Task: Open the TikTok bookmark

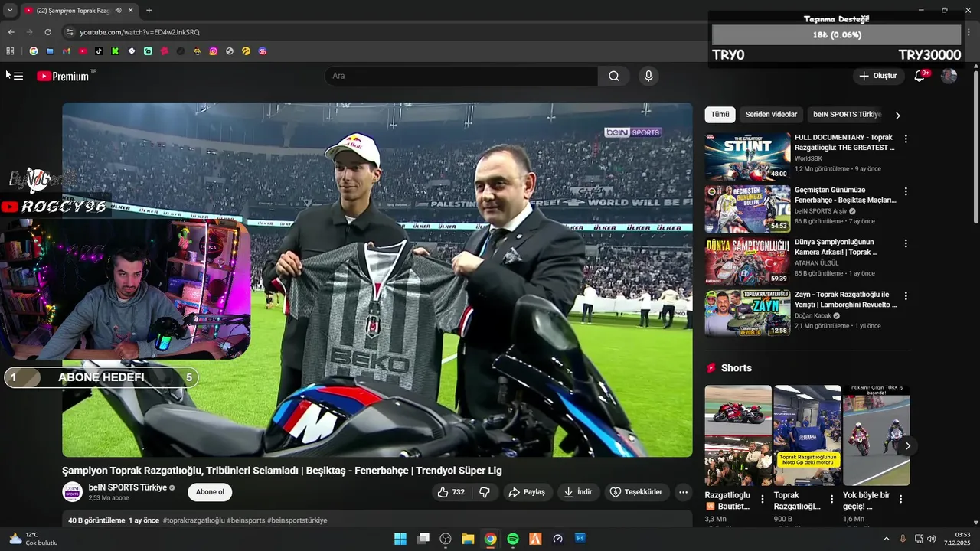Action: point(99,51)
